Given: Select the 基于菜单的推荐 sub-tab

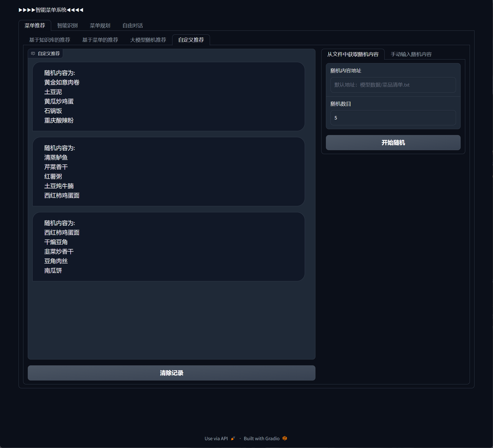Looking at the screenshot, I should tap(100, 40).
